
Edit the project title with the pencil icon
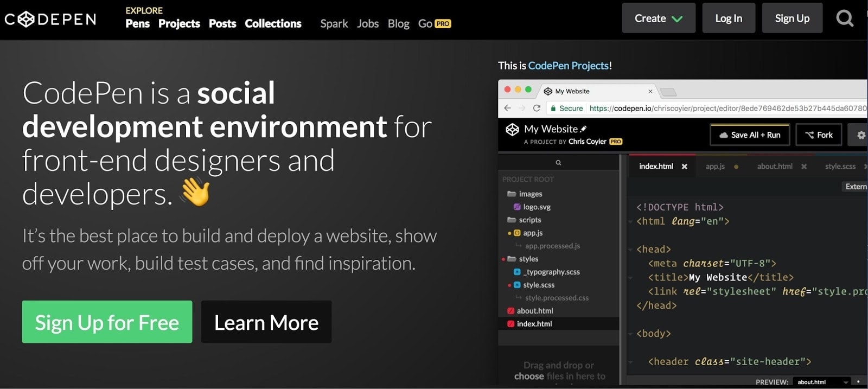pos(583,129)
